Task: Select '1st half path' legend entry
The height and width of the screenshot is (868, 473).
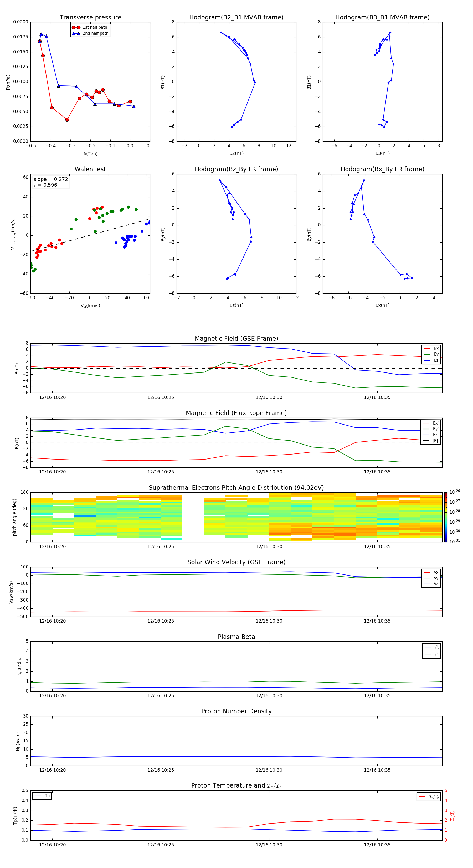Action: pyautogui.click(x=90, y=27)
